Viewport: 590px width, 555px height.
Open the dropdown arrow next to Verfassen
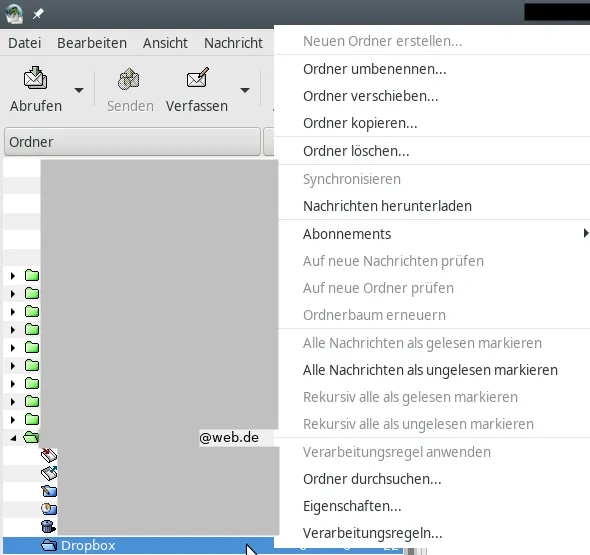tap(245, 90)
